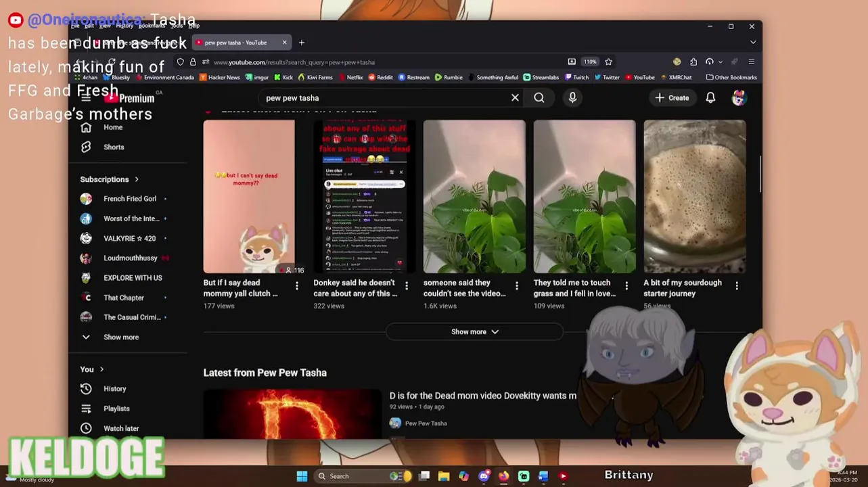Open options for 'touch grass' short
868x487 pixels.
click(626, 286)
